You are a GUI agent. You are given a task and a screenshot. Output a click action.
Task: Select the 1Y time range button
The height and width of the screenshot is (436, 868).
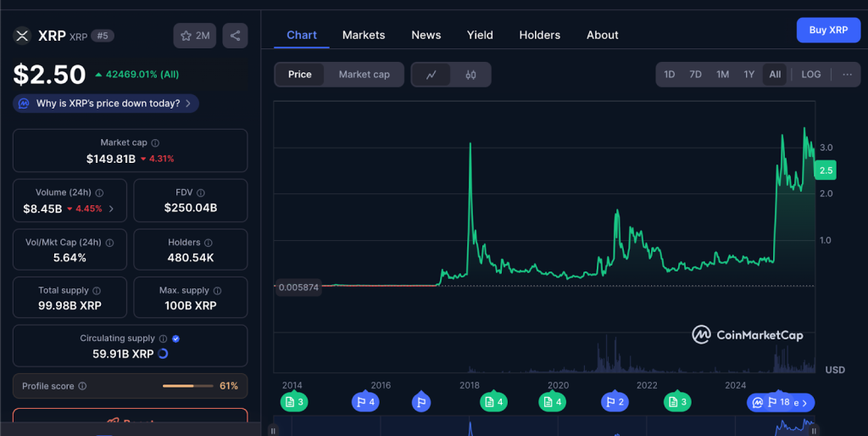pyautogui.click(x=748, y=75)
